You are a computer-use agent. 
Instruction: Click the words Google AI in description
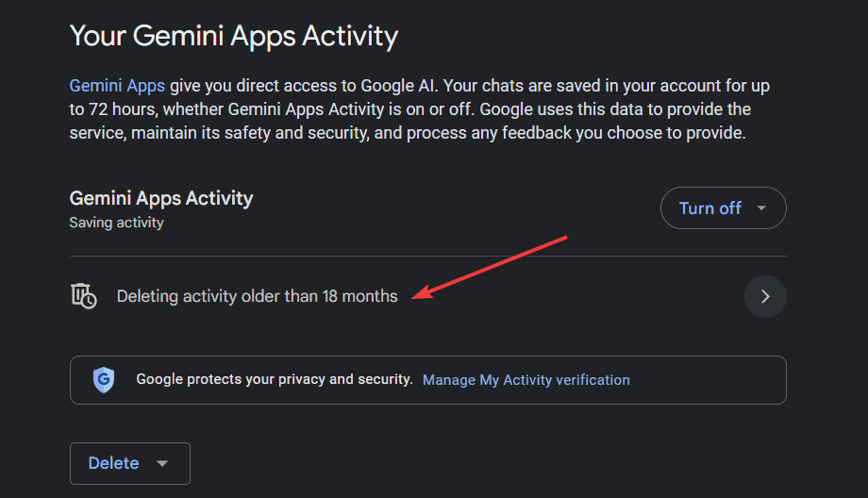click(x=397, y=86)
